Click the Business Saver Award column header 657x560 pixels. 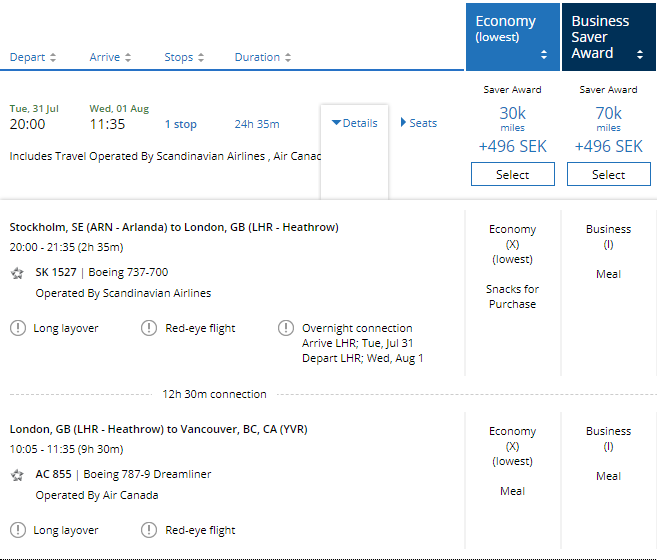pos(608,37)
